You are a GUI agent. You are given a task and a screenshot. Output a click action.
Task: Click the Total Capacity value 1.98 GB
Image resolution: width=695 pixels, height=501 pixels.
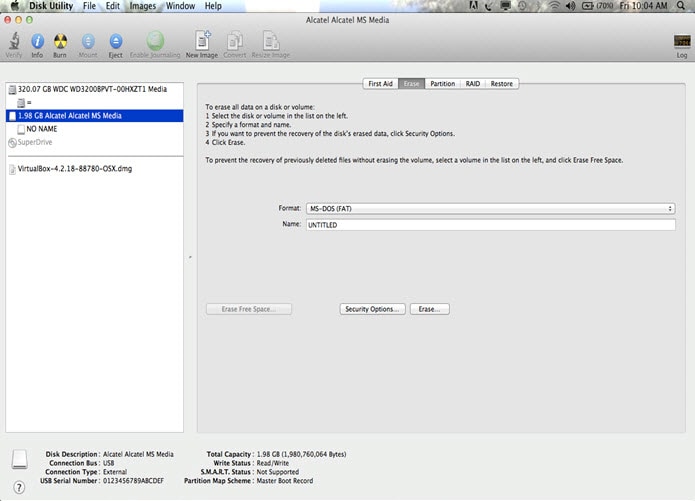point(301,454)
